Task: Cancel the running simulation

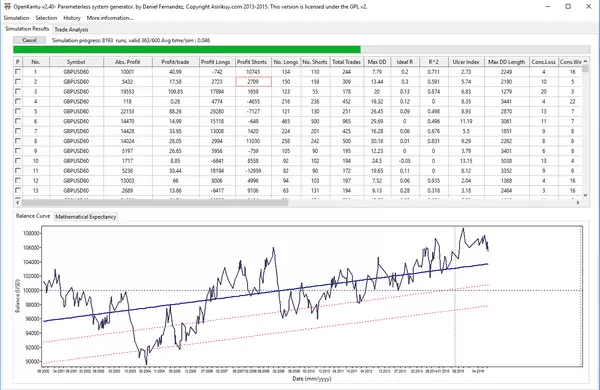Action: pyautogui.click(x=29, y=40)
